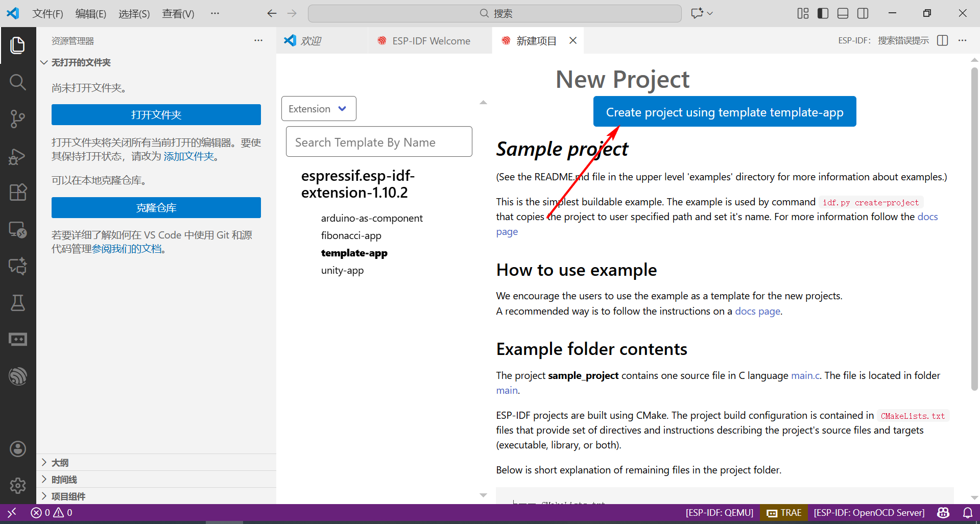Switch to the 欢迎 tab
The height and width of the screenshot is (524, 980).
tap(322, 40)
